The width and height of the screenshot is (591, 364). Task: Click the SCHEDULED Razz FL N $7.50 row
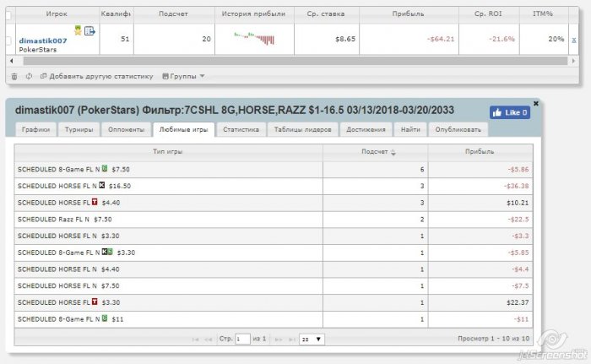pos(274,220)
